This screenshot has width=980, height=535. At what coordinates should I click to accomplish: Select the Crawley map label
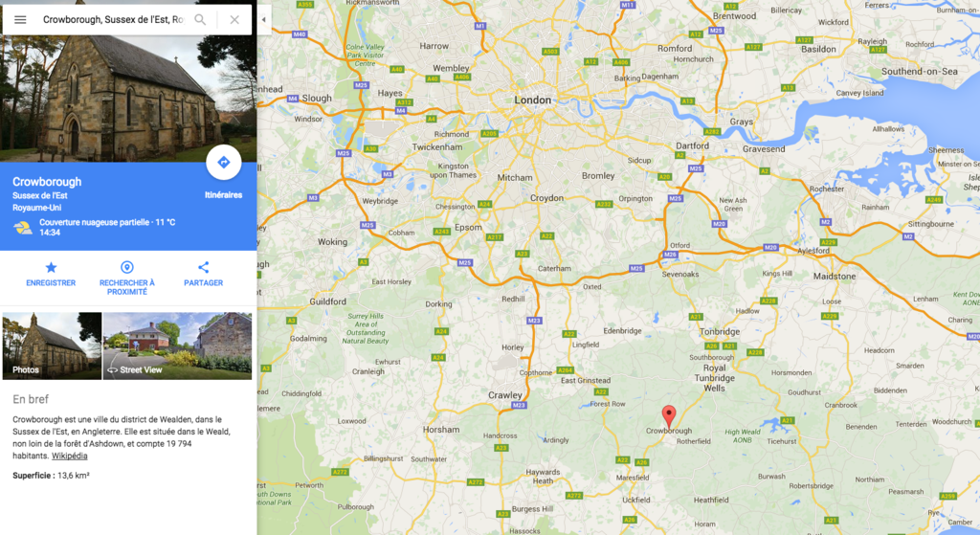pyautogui.click(x=505, y=395)
